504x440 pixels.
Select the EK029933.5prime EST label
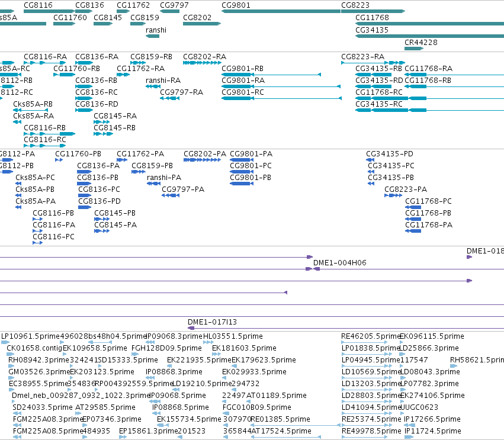coord(254,372)
